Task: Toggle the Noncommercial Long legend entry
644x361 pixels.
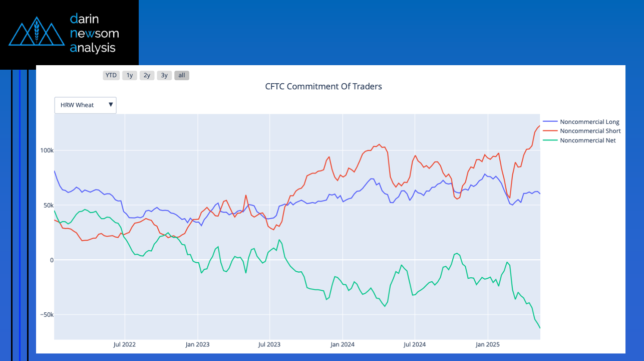Action: pyautogui.click(x=589, y=122)
